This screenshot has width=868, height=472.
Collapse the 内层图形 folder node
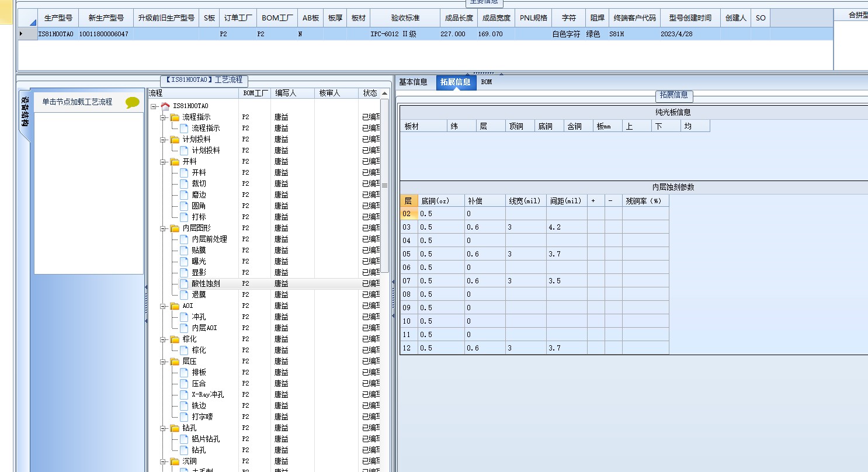[x=162, y=228]
